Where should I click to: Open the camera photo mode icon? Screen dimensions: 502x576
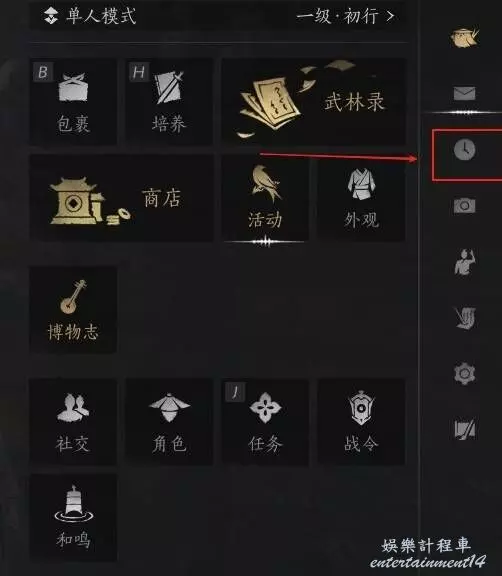click(465, 205)
